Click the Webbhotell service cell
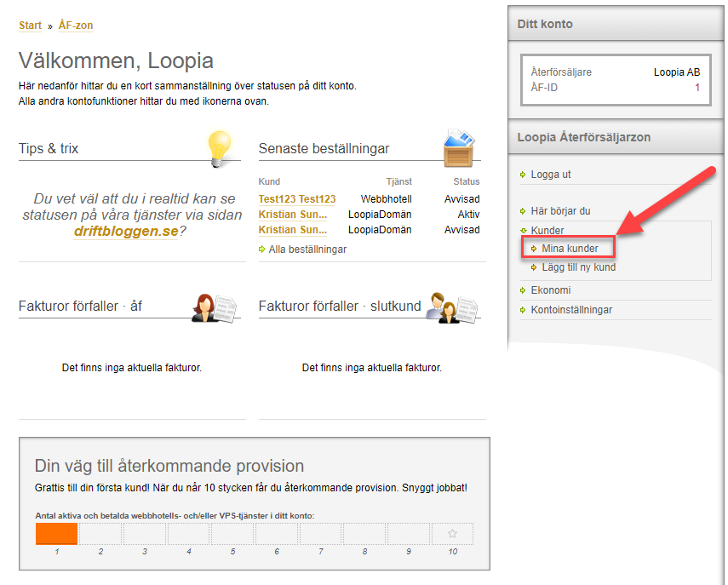The height and width of the screenshot is (585, 728). [x=387, y=199]
